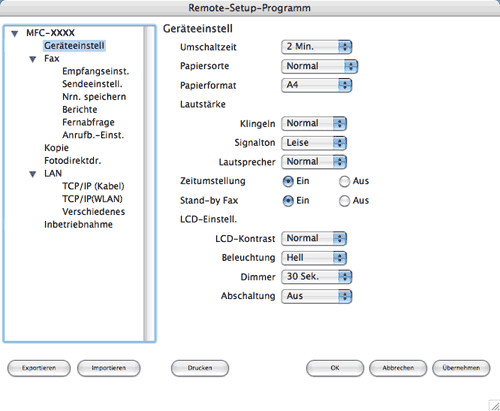This screenshot has height=411, width=500.
Task: Click the Übernehmen button
Action: point(461,368)
